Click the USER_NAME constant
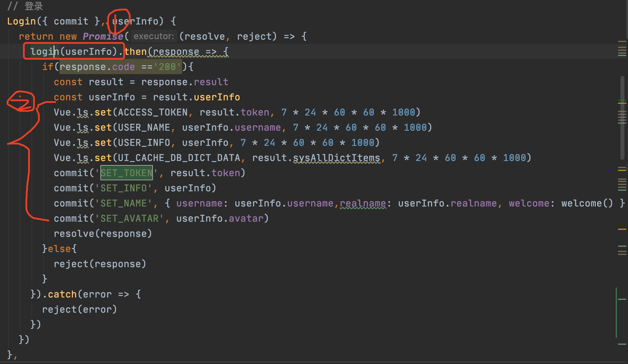 click(144, 127)
